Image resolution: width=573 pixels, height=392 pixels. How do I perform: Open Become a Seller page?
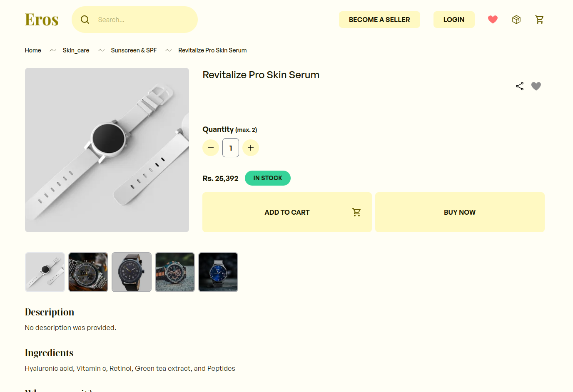point(379,20)
